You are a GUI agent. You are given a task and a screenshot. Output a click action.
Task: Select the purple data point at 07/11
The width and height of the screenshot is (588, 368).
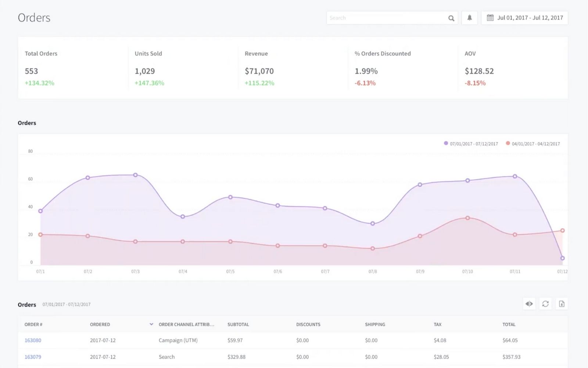[x=515, y=177]
